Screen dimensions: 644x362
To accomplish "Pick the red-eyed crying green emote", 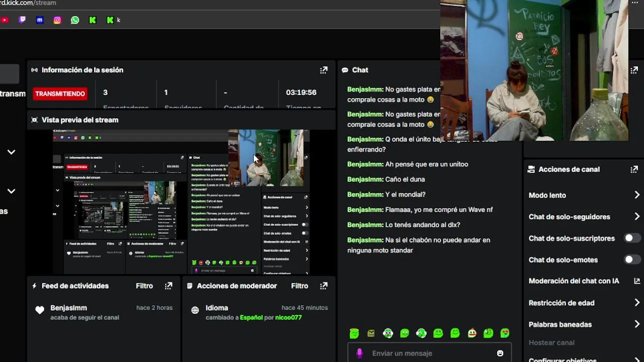I will [505, 333].
